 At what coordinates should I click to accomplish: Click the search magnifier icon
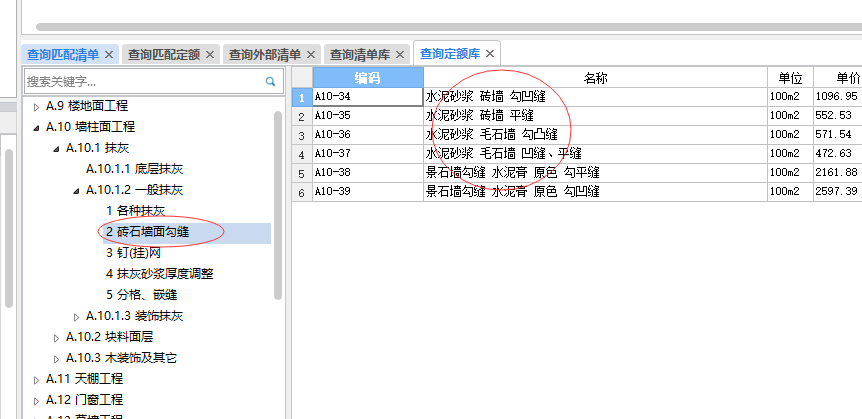270,81
